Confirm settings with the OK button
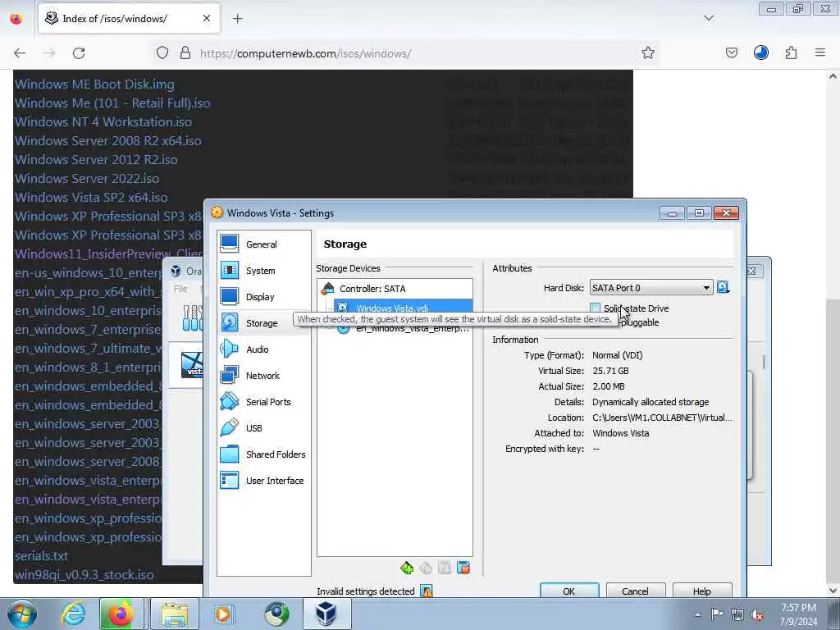Image resolution: width=840 pixels, height=630 pixels. [x=569, y=591]
